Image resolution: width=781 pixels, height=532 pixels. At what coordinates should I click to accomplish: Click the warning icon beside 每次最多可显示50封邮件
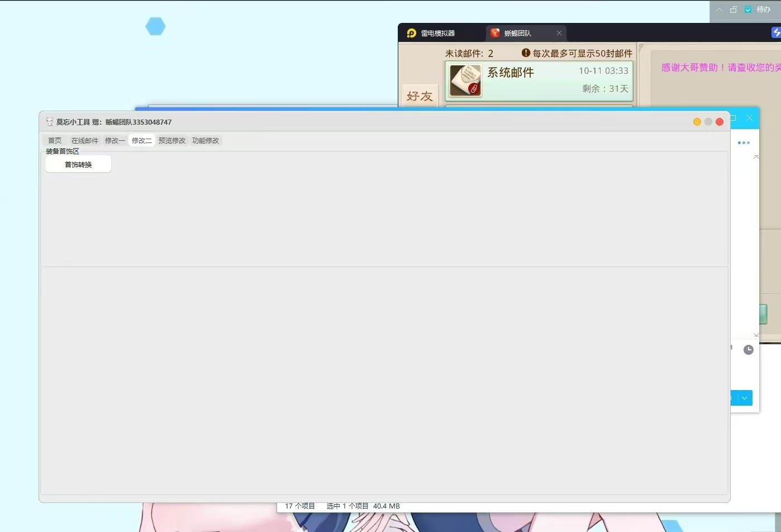(526, 53)
